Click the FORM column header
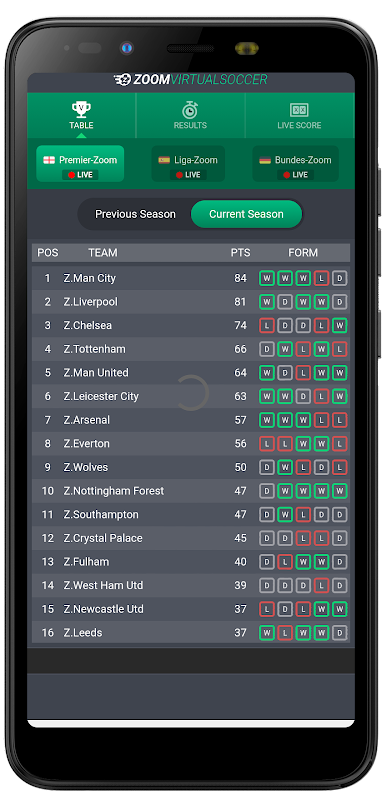Viewport: 382px width, 800px height. coord(303,253)
